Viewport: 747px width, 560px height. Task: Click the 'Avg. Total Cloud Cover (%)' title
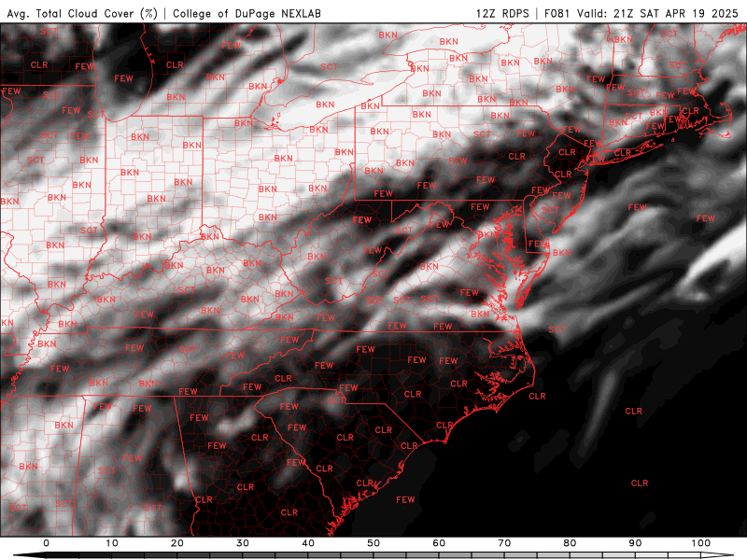point(82,13)
